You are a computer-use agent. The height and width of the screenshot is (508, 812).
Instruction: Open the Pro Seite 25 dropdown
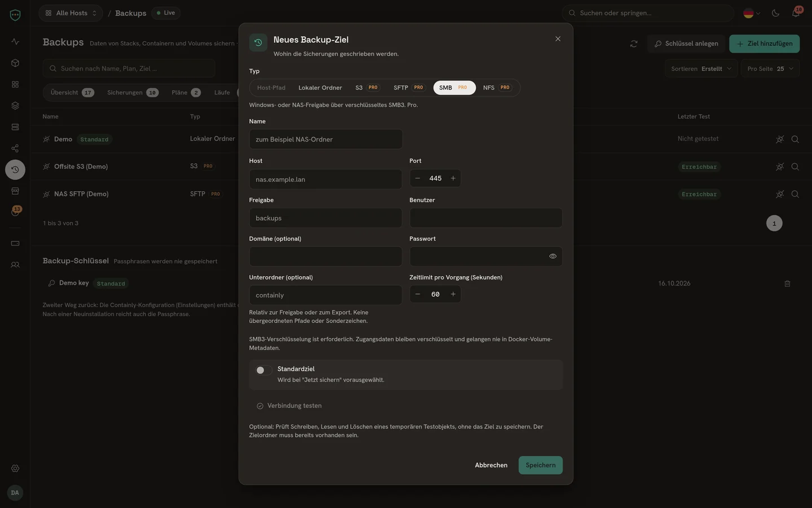[770, 68]
